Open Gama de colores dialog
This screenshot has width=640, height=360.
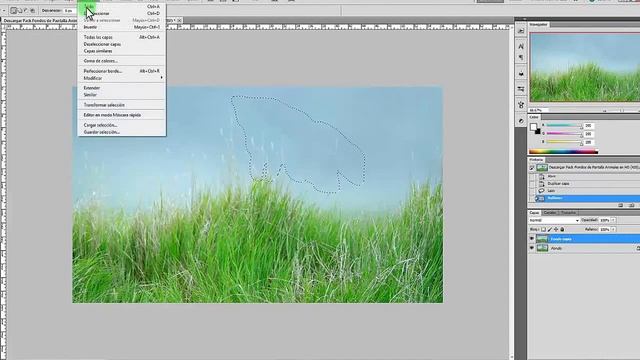click(x=122, y=61)
